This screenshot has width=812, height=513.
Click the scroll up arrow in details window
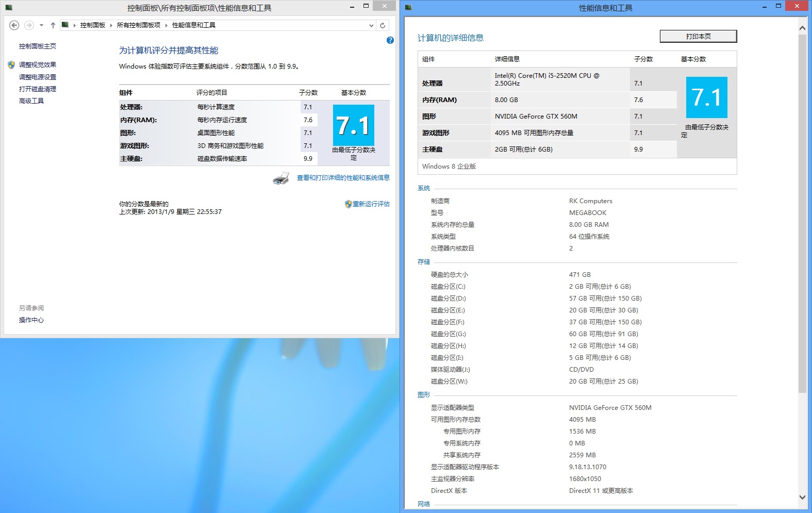(802, 28)
